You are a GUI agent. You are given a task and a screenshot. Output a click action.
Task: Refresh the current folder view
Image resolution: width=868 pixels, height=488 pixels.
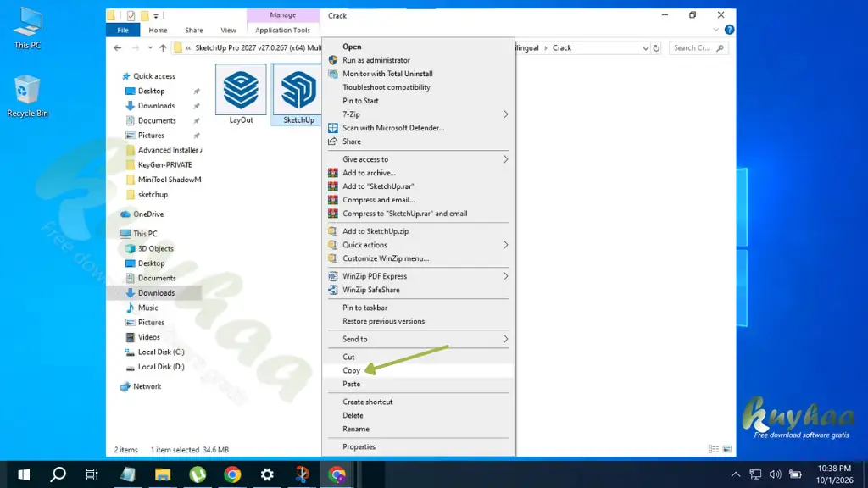pyautogui.click(x=656, y=48)
